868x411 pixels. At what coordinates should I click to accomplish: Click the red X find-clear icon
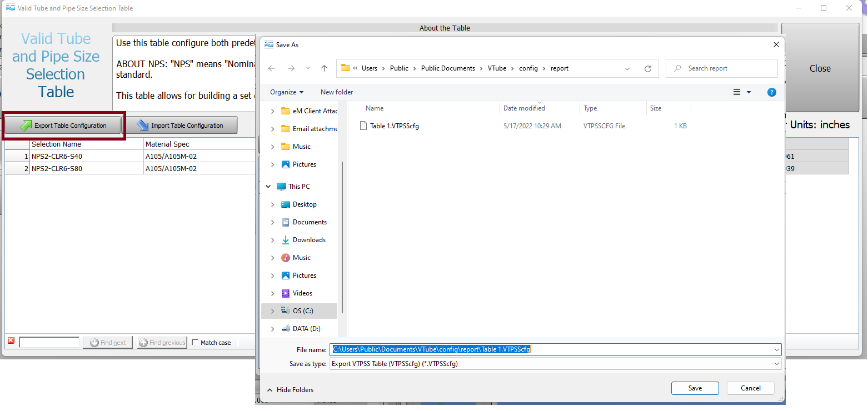[x=11, y=342]
